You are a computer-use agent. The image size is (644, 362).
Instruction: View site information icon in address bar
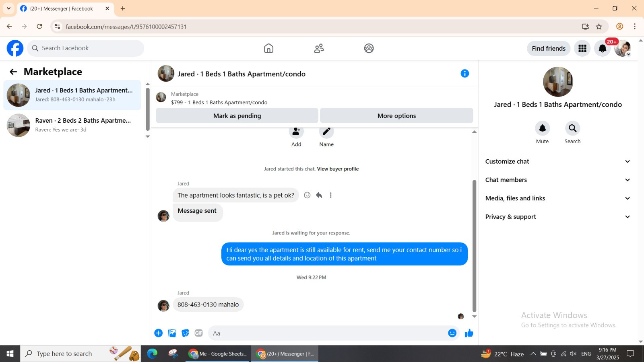(x=57, y=27)
